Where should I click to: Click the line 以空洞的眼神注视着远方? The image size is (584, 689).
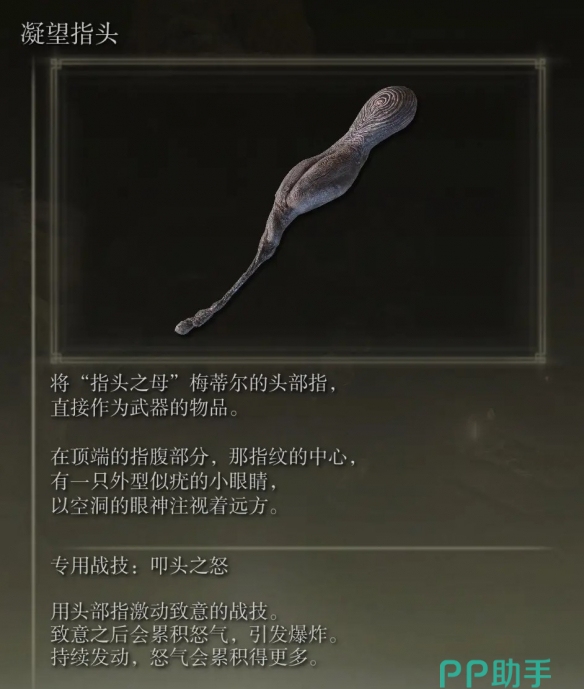(x=165, y=506)
